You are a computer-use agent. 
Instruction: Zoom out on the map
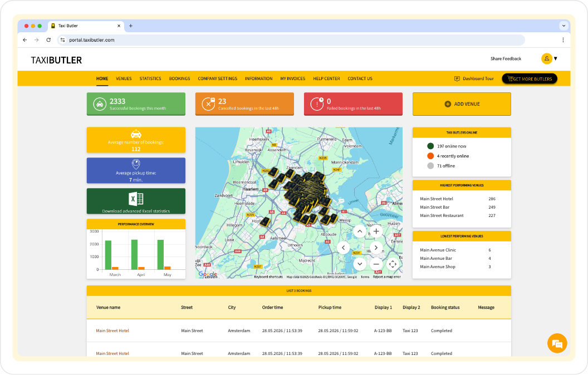(x=376, y=264)
